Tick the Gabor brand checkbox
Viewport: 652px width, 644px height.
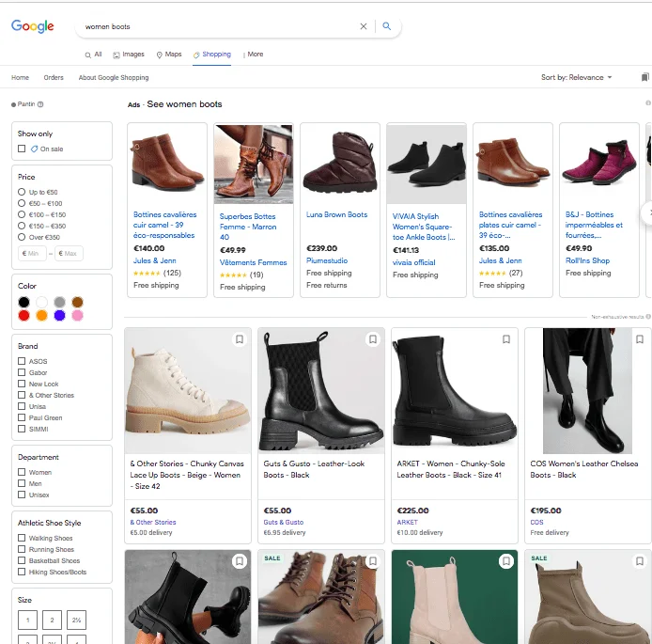coord(22,372)
